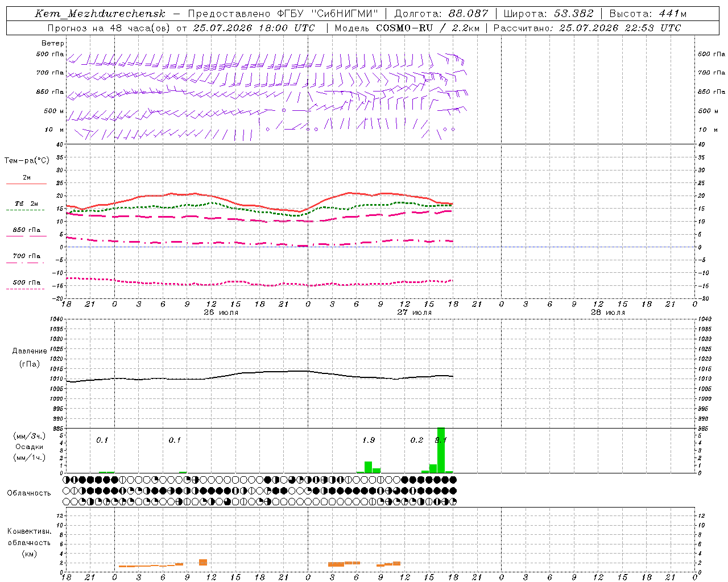Select the Рассчитано 25.07.2026 22:53 UTC text

[x=587, y=28]
